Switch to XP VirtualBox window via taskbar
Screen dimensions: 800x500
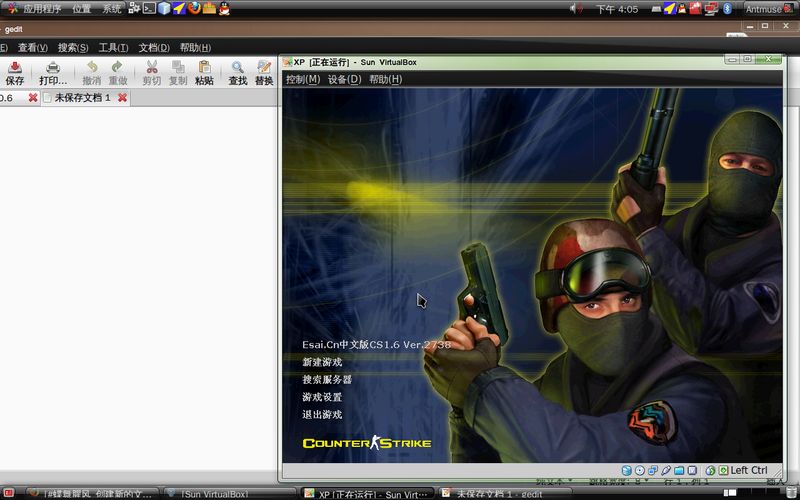366,494
